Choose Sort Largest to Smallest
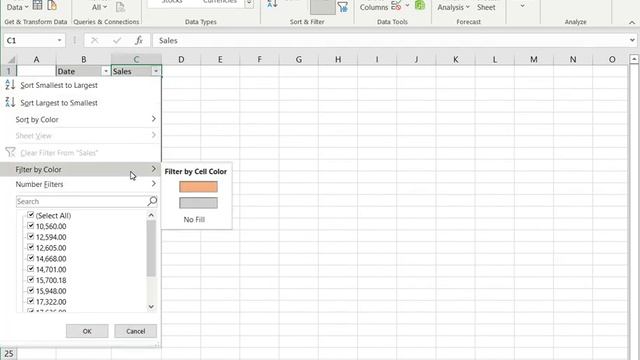 pyautogui.click(x=81, y=102)
